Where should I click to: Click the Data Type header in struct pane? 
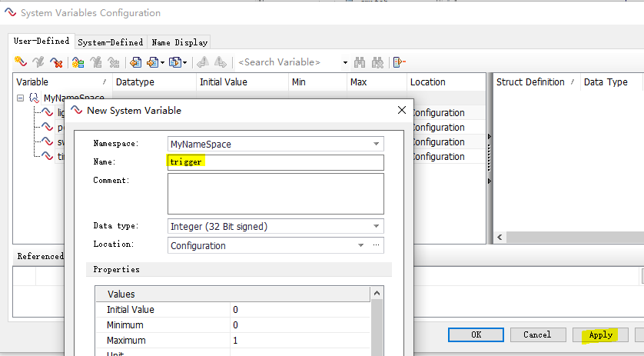click(x=611, y=82)
